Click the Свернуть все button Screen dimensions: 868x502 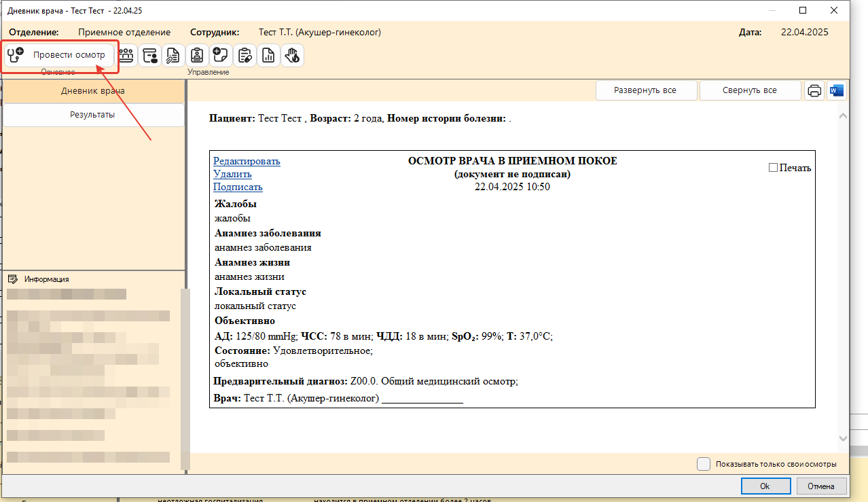[750, 90]
